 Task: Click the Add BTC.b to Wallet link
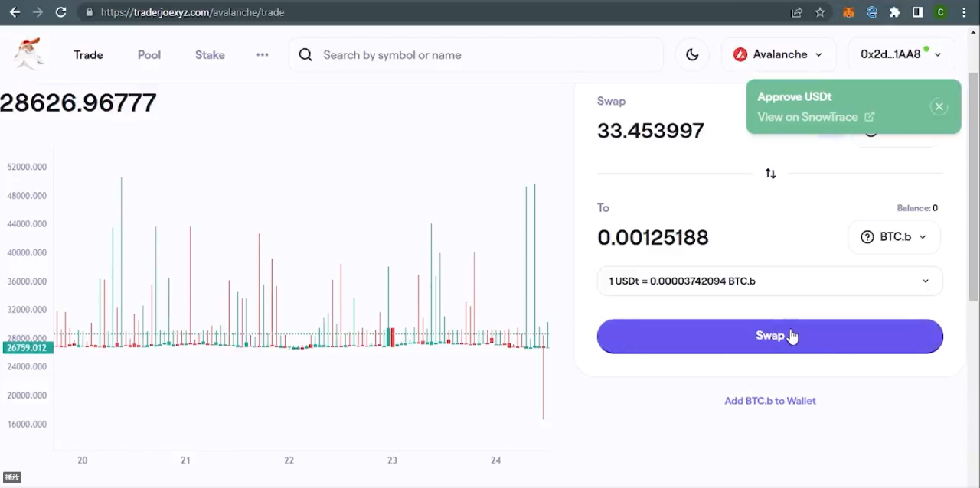click(x=770, y=401)
